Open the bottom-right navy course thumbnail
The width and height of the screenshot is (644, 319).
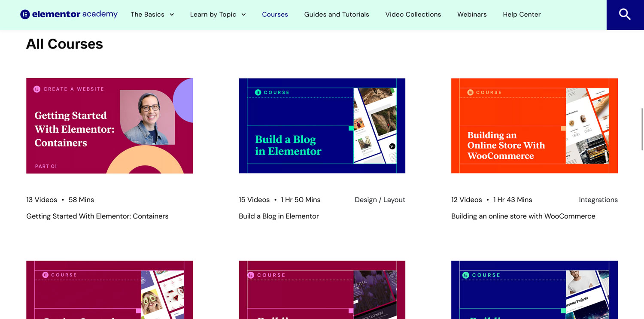pyautogui.click(x=534, y=290)
